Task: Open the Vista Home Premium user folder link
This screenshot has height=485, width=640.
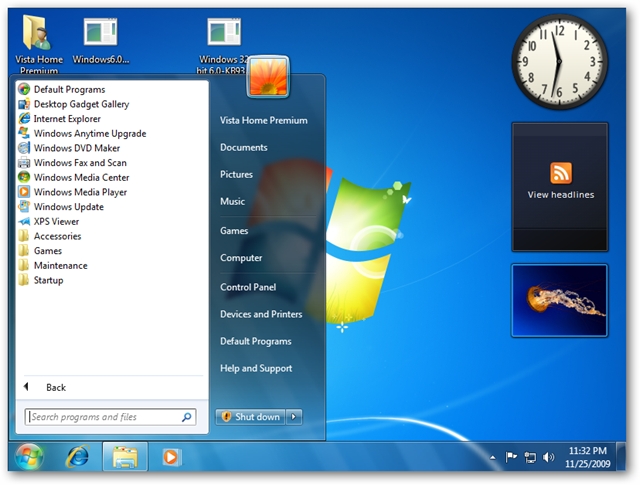Action: [x=264, y=120]
